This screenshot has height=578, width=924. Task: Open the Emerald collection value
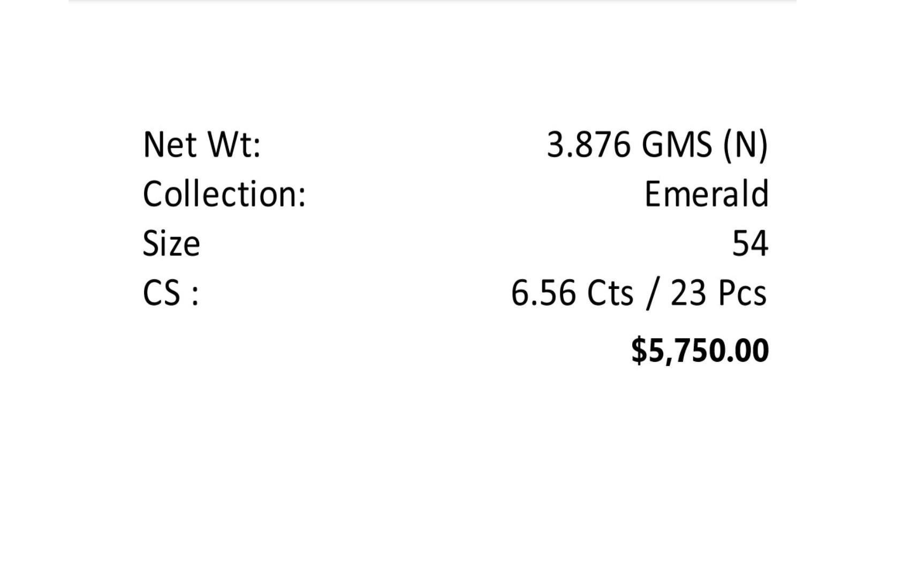(x=707, y=194)
